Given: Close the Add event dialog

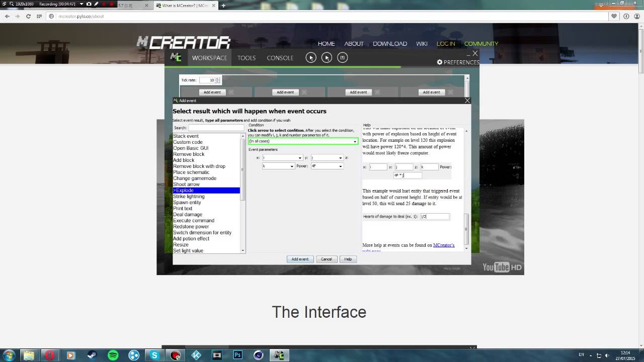Looking at the screenshot, I should coord(467,101).
